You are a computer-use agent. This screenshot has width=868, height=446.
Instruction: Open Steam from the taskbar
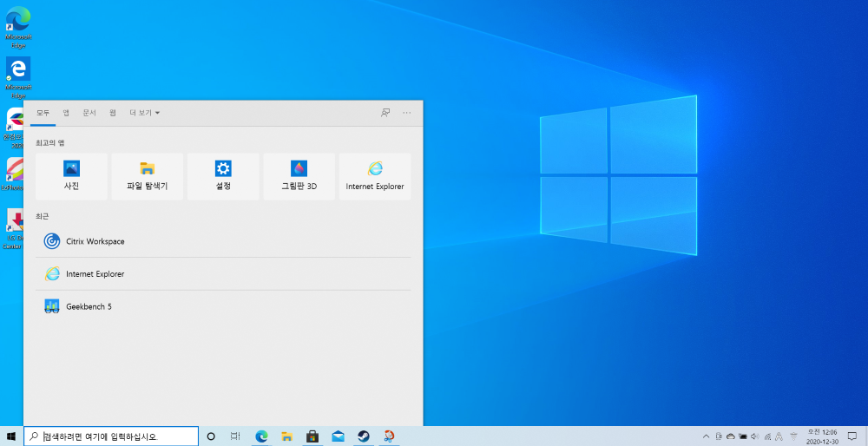[364, 436]
